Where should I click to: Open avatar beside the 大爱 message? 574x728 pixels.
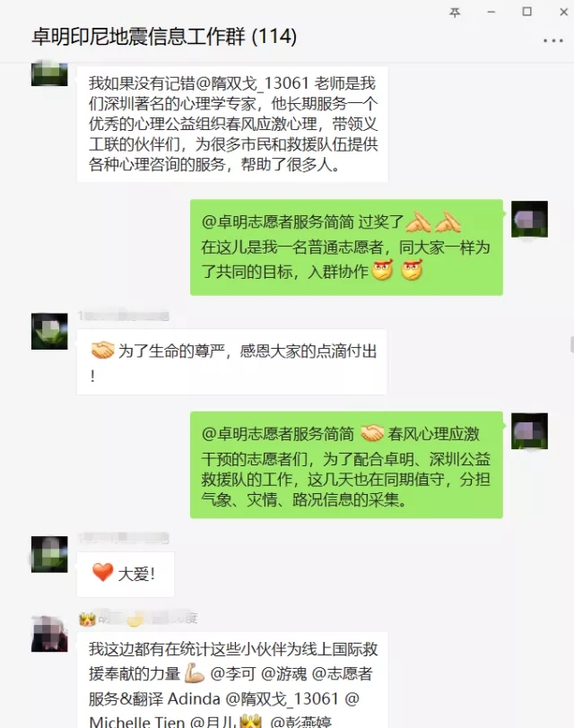[49, 554]
